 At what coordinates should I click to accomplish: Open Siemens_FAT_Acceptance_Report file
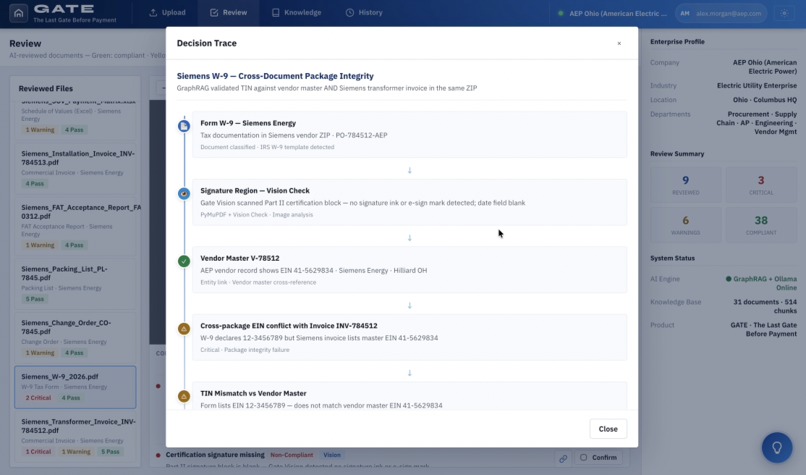[76, 226]
